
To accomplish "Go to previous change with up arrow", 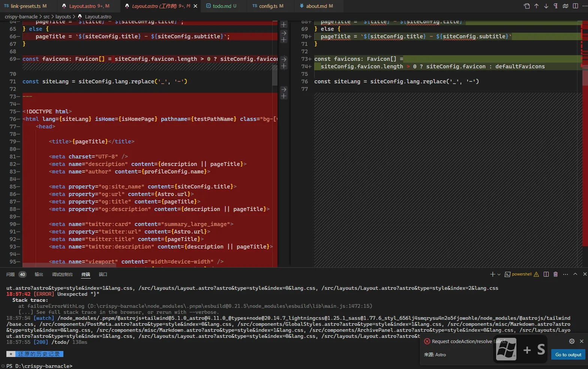I will [537, 6].
